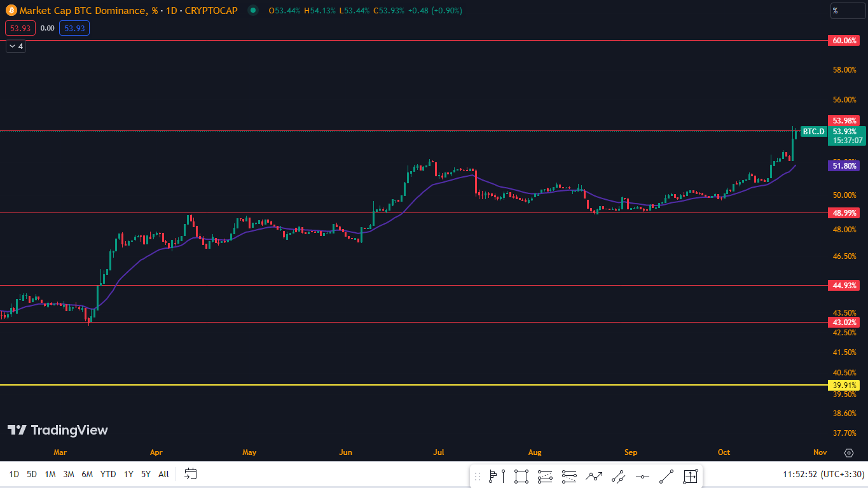Click the percent scale mode box
Image resolution: width=868 pixels, height=488 pixels.
847,11
